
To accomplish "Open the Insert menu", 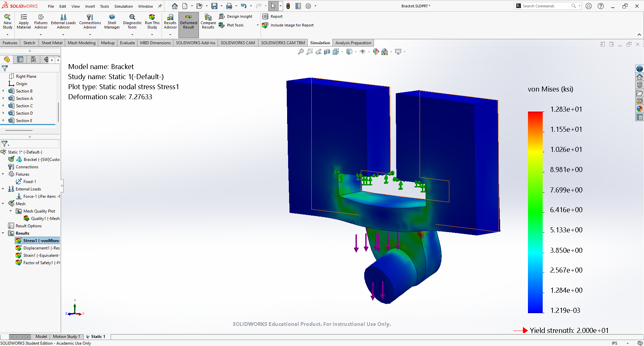I will (90, 6).
